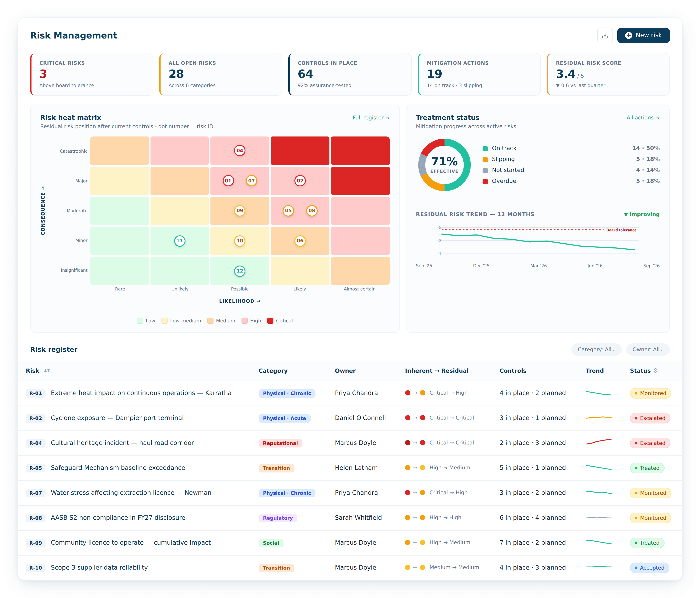Click the Critical legend color swatch
700x598 pixels.
click(x=270, y=321)
